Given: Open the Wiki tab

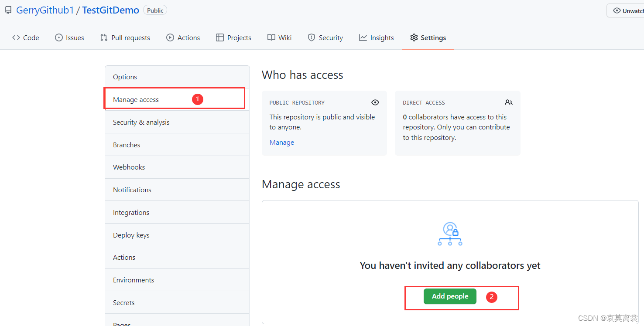Looking at the screenshot, I should [279, 38].
